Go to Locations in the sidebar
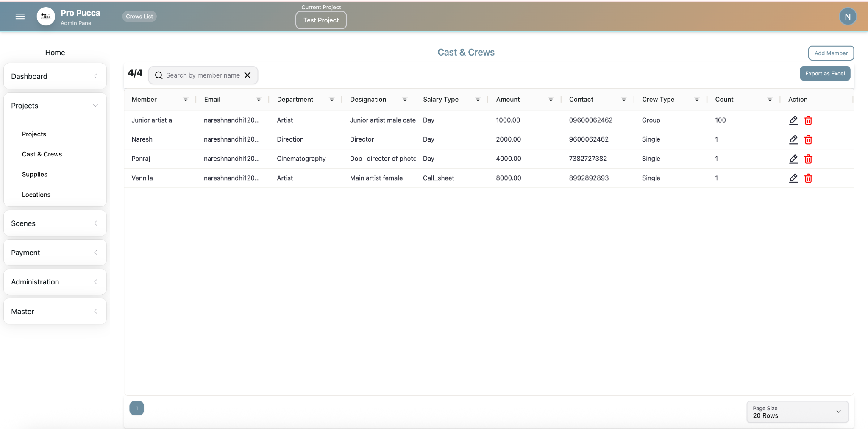Screen dimensions: 868x429 pos(36,195)
